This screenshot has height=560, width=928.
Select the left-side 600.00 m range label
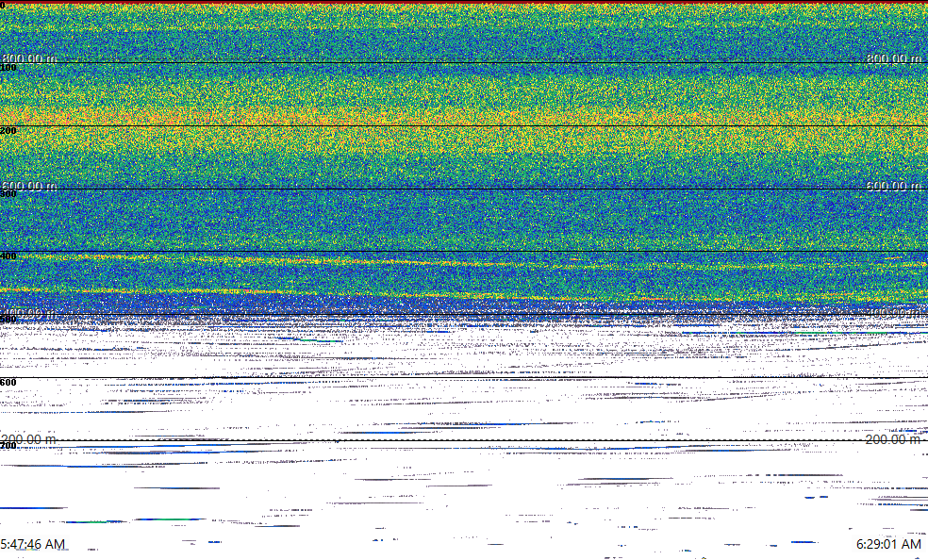coord(29,186)
